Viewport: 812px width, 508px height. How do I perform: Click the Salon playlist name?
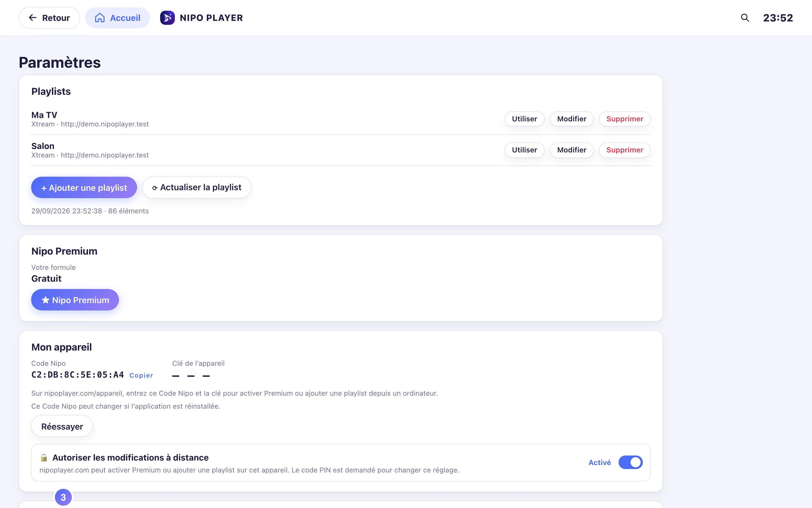[x=43, y=146]
